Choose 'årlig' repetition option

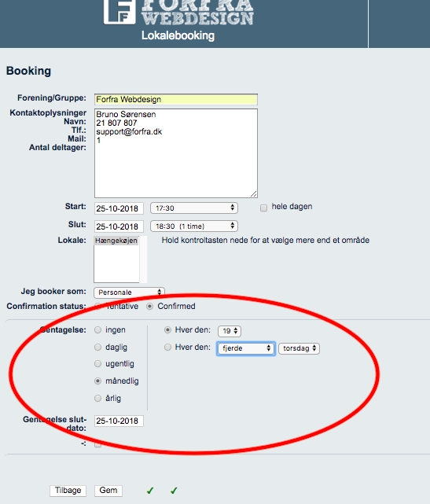click(97, 399)
